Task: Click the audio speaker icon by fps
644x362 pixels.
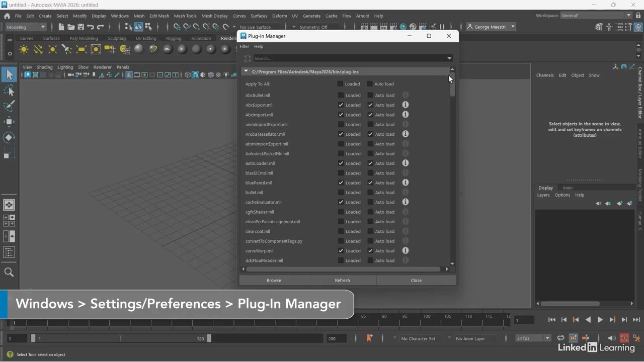Action: 612,338
